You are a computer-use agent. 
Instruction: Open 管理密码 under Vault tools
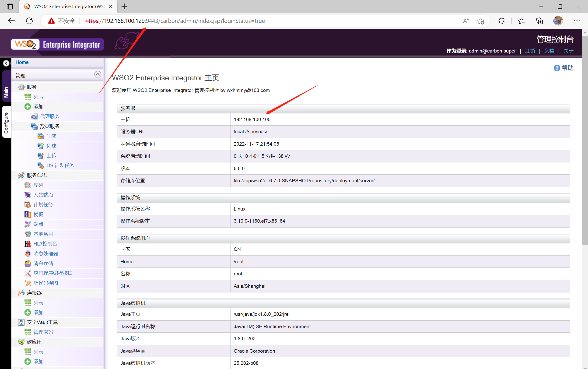click(x=43, y=332)
